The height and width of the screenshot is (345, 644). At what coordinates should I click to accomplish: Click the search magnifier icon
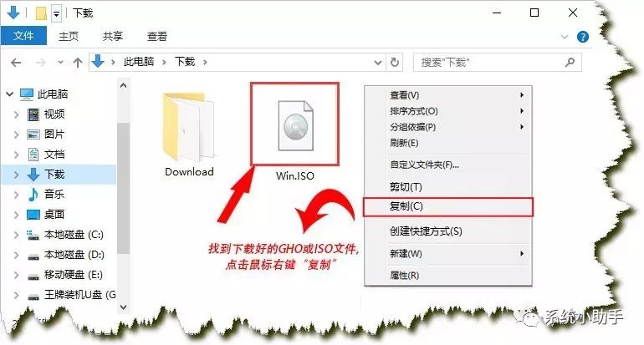(x=570, y=63)
